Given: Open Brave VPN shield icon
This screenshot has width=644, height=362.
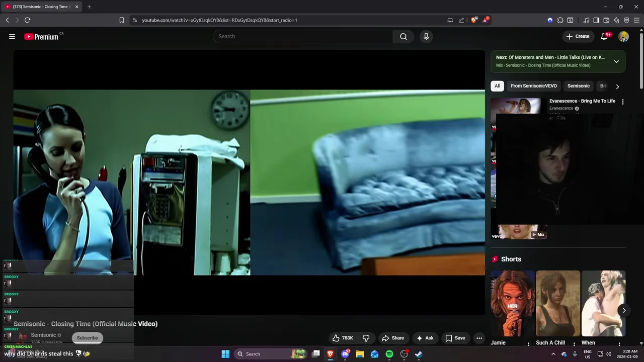Looking at the screenshot, I should tap(626, 20).
